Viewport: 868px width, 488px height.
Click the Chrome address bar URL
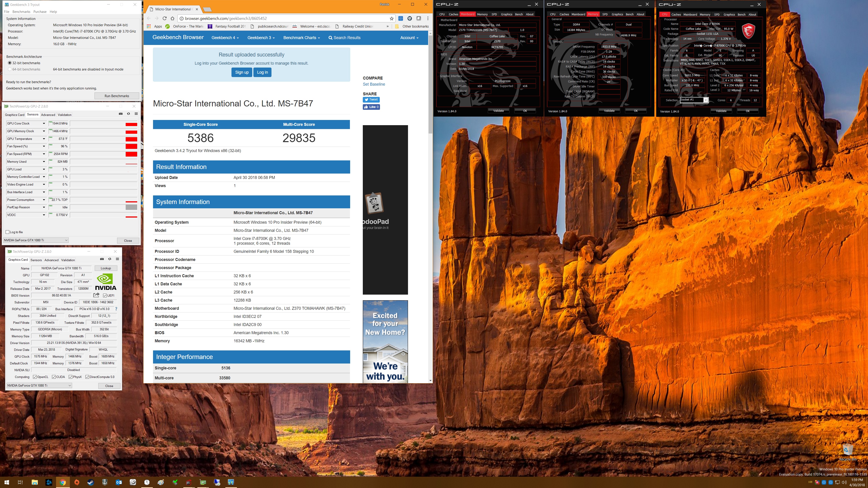(226, 19)
